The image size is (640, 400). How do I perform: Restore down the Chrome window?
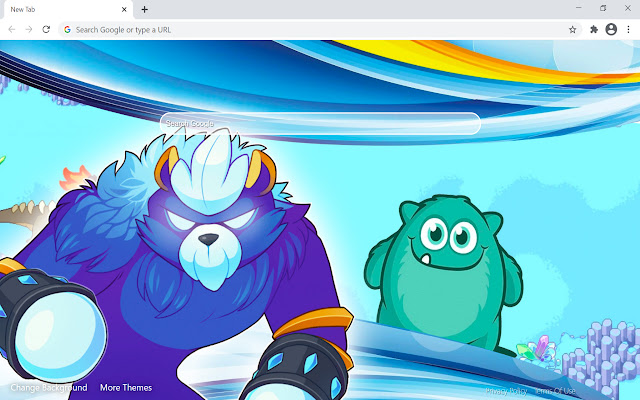[603, 8]
